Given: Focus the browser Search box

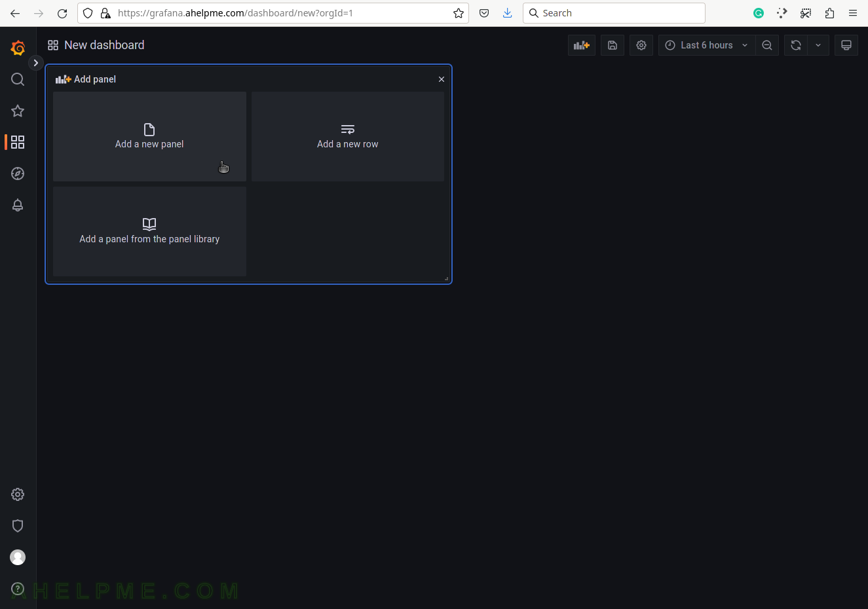Looking at the screenshot, I should (614, 13).
